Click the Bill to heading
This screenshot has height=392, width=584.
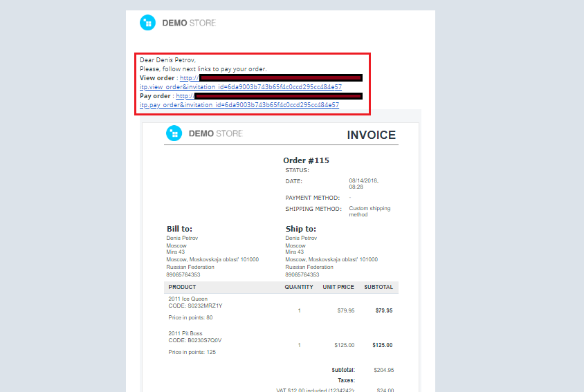179,229
